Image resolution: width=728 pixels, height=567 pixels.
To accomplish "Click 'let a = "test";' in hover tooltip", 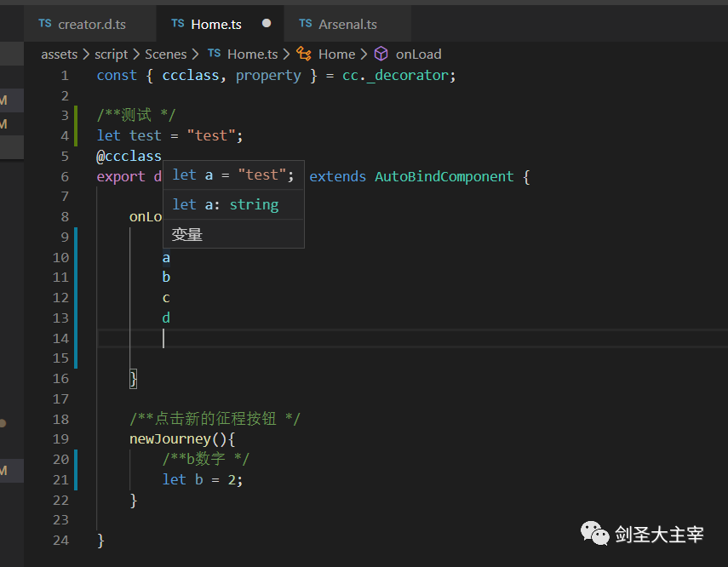I will tap(233, 175).
